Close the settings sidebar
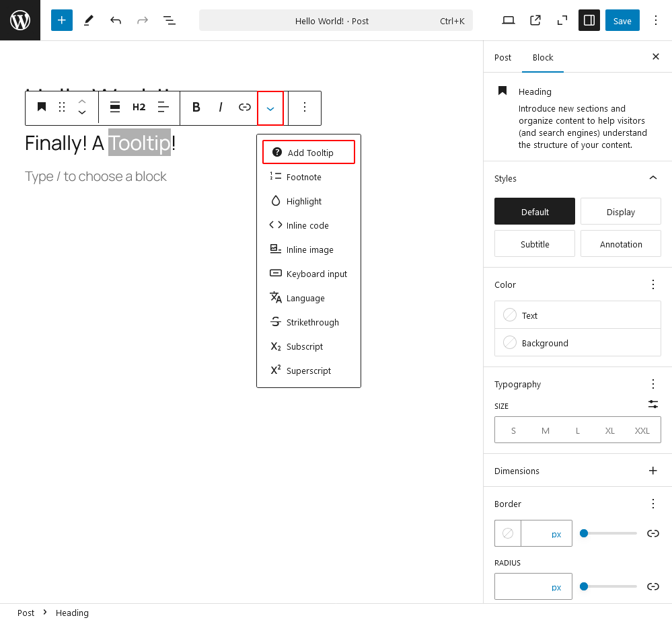This screenshot has width=672, height=620. tap(655, 56)
